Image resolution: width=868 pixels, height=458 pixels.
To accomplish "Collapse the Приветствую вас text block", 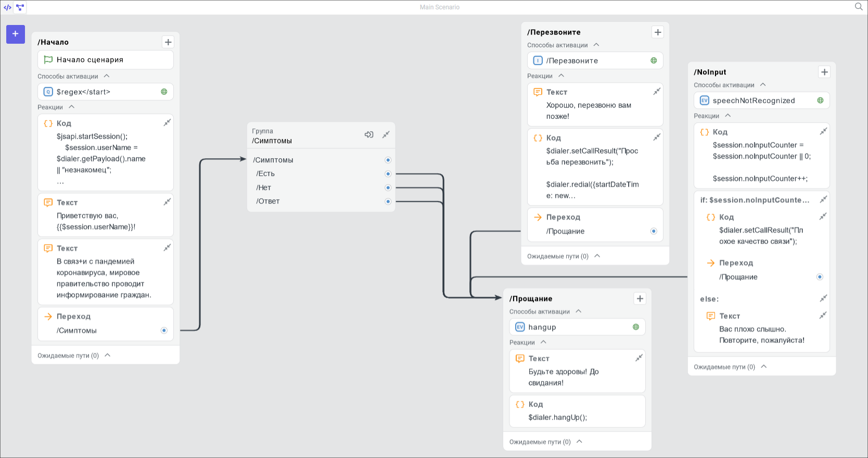I will coord(167,202).
